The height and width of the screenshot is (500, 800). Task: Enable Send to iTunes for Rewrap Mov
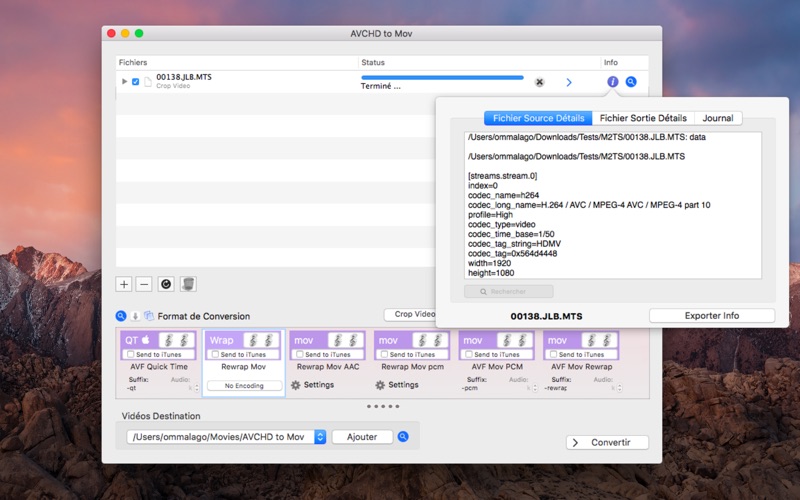(215, 354)
